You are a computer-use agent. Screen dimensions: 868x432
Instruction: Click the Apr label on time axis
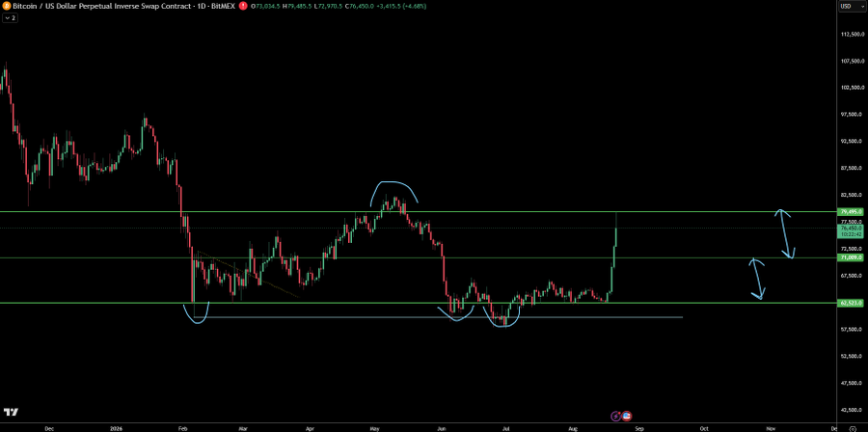[x=310, y=428]
